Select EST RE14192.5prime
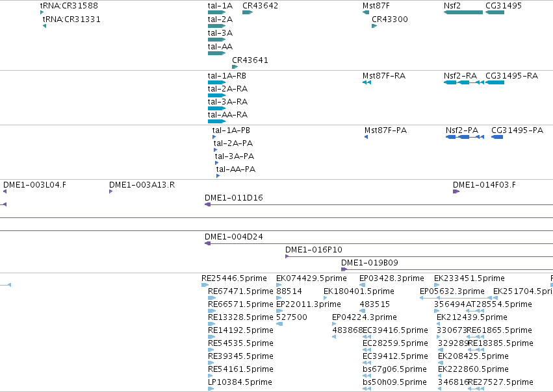The image size is (553, 392). point(212,337)
